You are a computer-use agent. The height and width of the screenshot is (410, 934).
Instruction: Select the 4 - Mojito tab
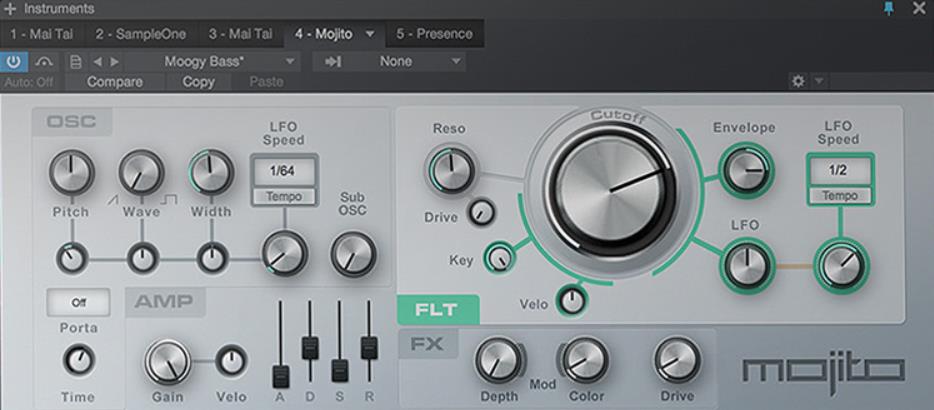[325, 34]
